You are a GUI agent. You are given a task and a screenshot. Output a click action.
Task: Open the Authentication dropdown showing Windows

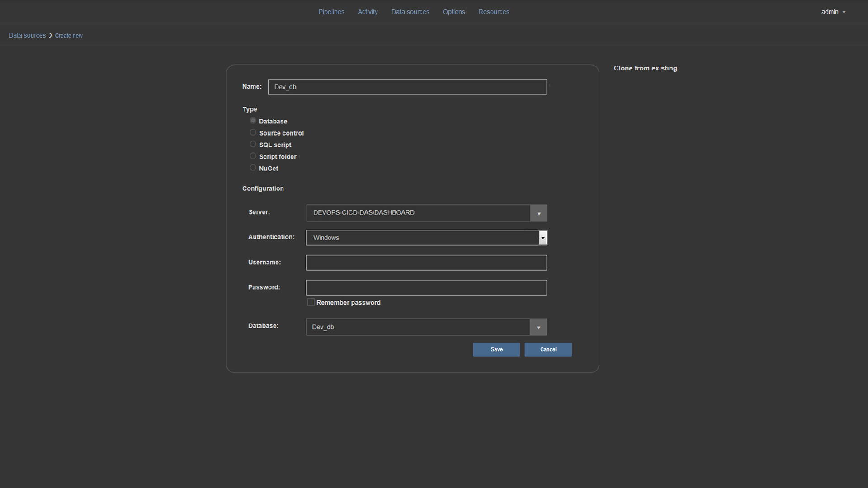[x=426, y=238]
